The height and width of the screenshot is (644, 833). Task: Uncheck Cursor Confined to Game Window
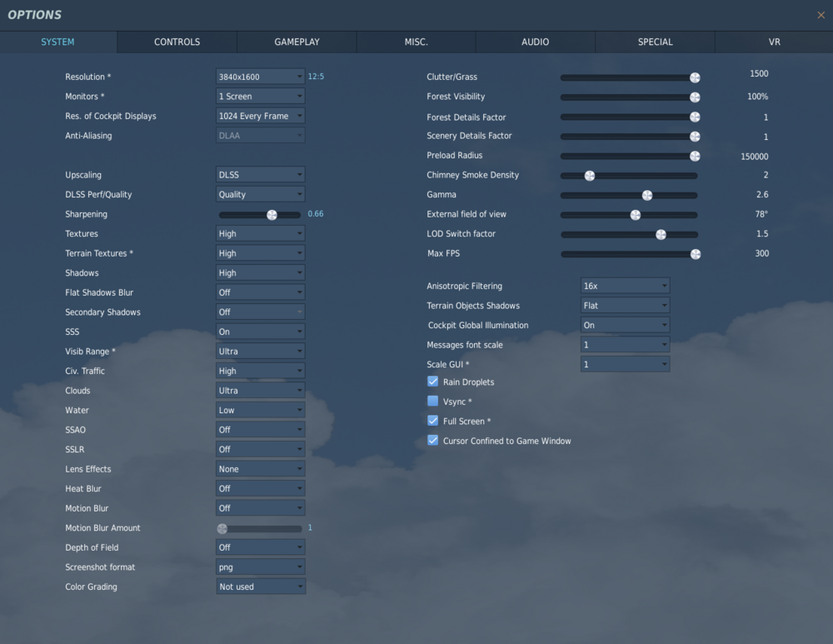coord(433,441)
